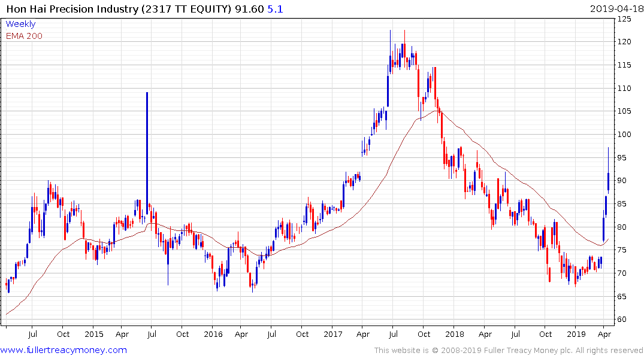The height and width of the screenshot is (359, 644).
Task: Click the Weekly interval label
Action: [20, 24]
